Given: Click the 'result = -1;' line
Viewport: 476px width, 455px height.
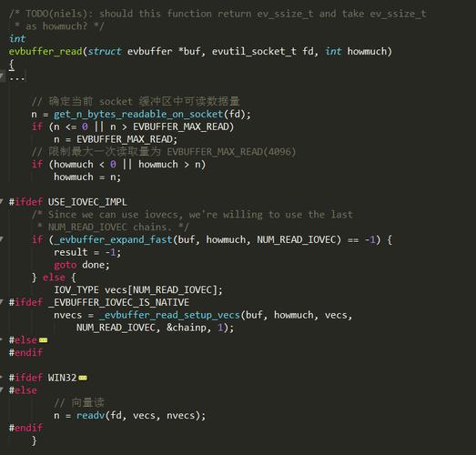Looking at the screenshot, I should (87, 252).
